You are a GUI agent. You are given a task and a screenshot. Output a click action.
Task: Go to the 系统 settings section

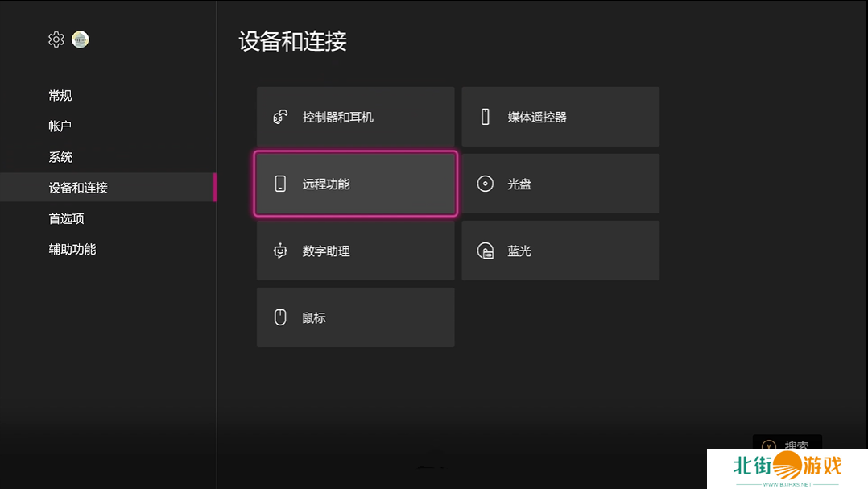click(x=60, y=157)
